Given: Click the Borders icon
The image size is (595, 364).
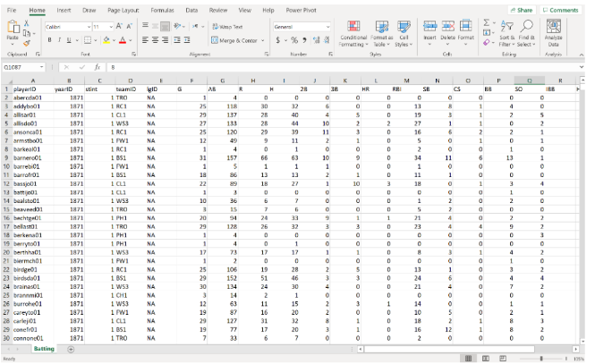Looking at the screenshot, I should point(88,40).
